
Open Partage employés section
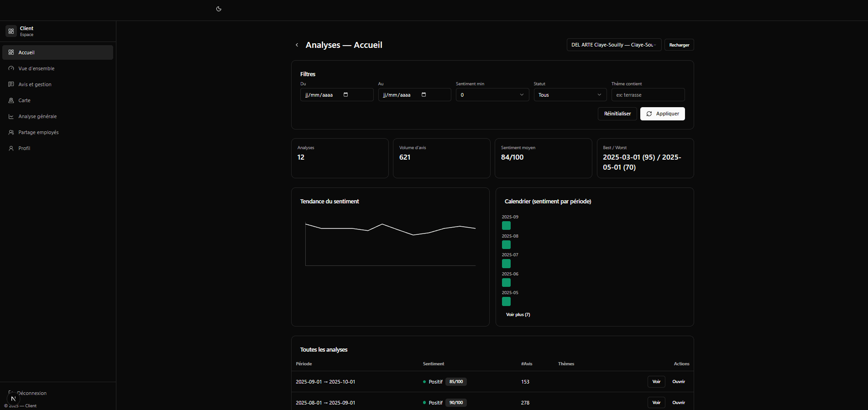[38, 132]
